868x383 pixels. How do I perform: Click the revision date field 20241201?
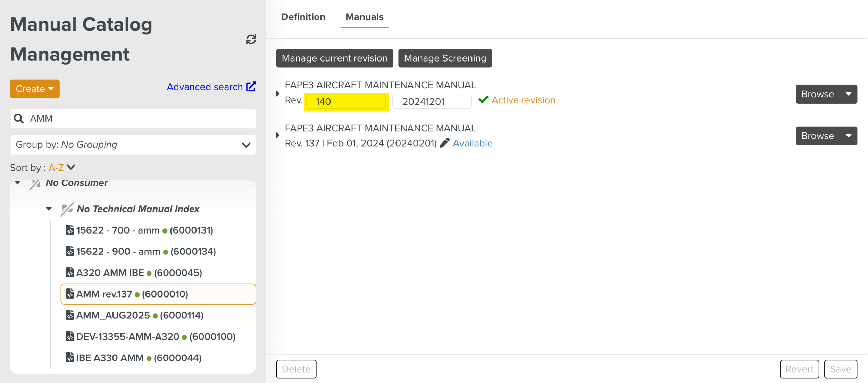[432, 101]
